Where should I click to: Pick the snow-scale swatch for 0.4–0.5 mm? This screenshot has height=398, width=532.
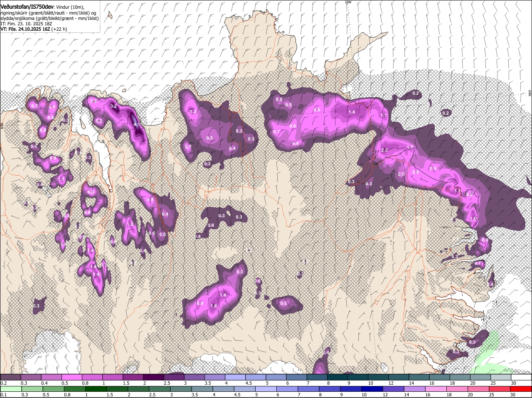[x=51, y=377]
